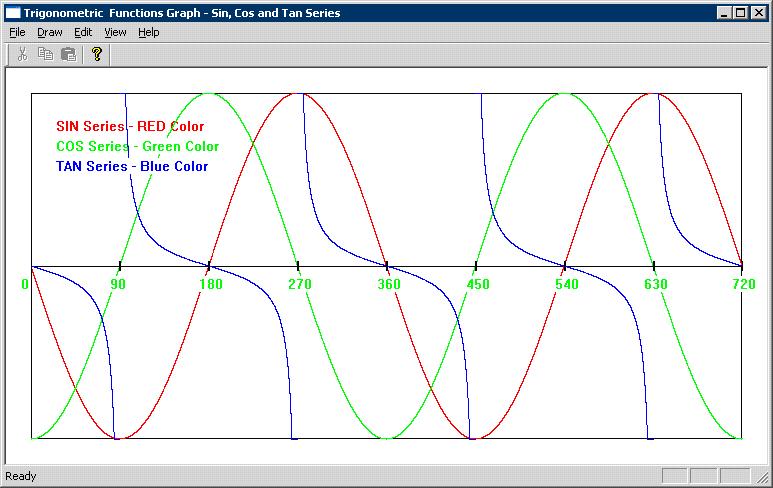Close the Trigonometric Functions Graph window
The height and width of the screenshot is (488, 773).
click(x=760, y=13)
